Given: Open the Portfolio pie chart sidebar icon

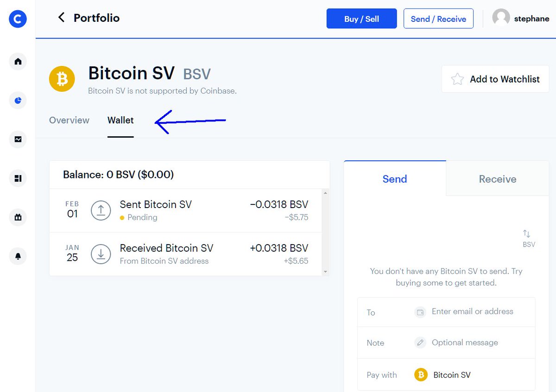Looking at the screenshot, I should pyautogui.click(x=18, y=100).
